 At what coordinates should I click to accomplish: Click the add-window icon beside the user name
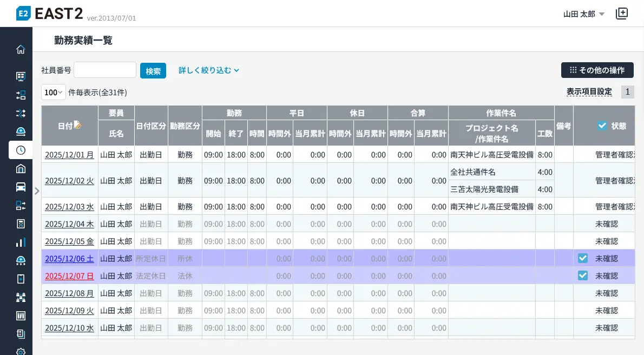coord(622,14)
